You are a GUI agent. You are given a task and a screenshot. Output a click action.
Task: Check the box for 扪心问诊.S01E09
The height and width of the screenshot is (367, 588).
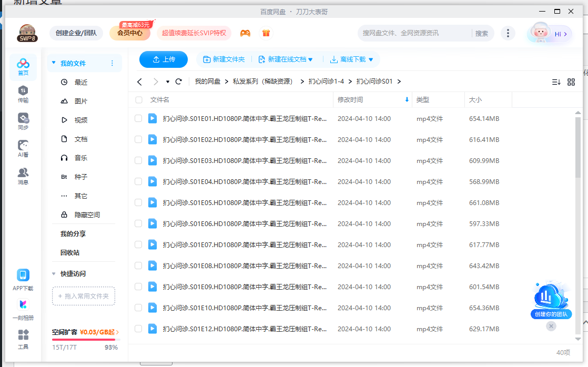pos(138,287)
